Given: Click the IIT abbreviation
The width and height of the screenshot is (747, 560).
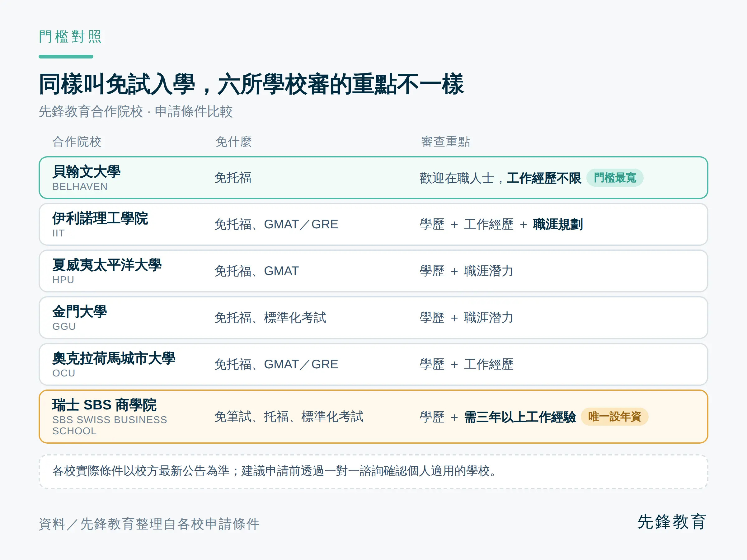Looking at the screenshot, I should [x=59, y=233].
